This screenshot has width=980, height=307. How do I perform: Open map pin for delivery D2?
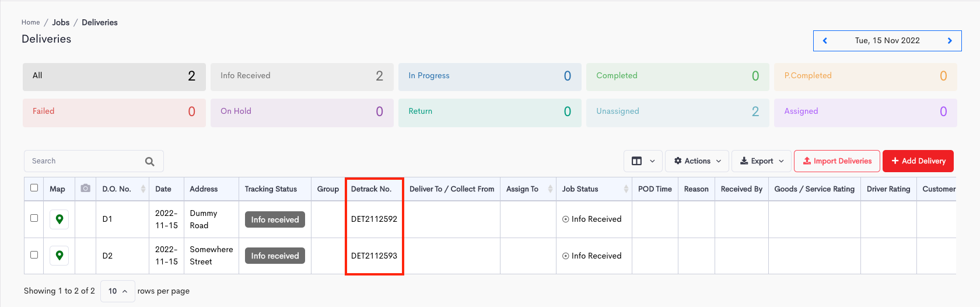click(59, 256)
